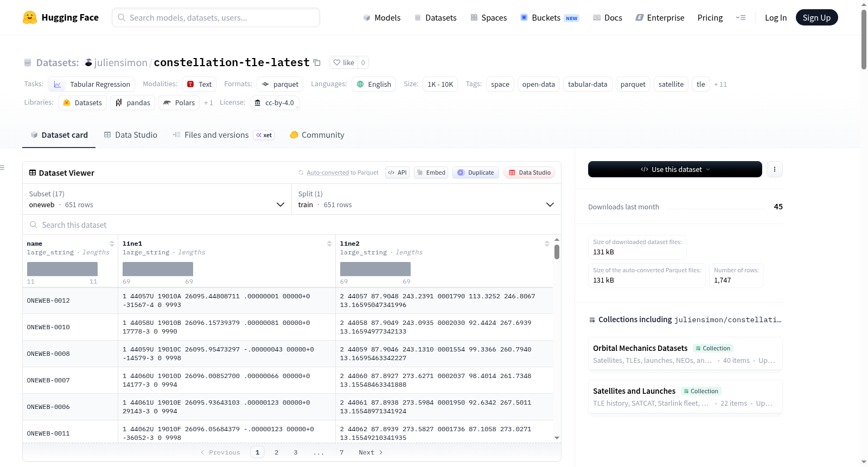Screen dimensions: 868x467
Task: Go to Models in the top navigation
Action: [382, 17]
